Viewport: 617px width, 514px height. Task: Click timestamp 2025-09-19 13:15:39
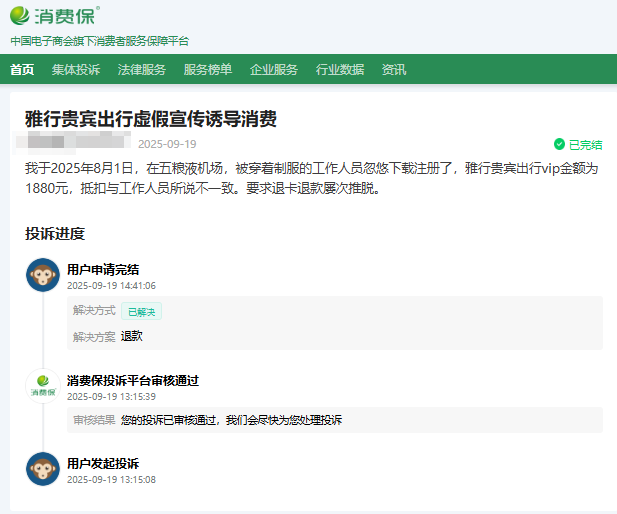111,397
